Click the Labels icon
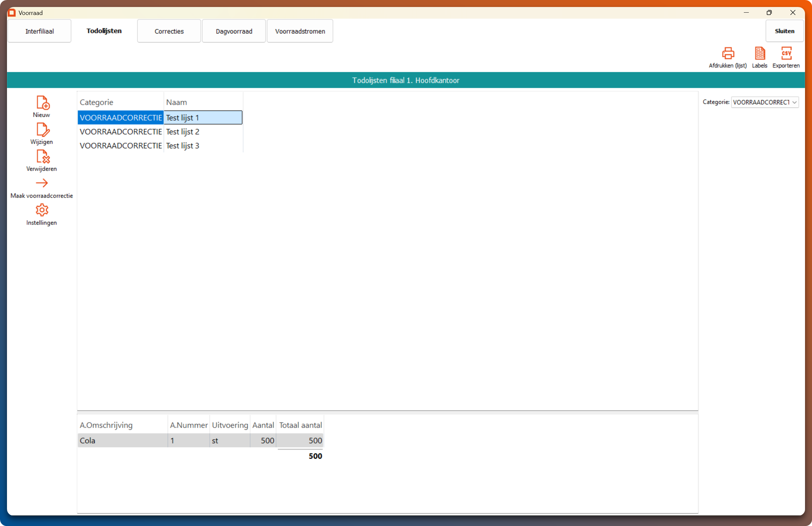This screenshot has width=812, height=526. tap(759, 53)
